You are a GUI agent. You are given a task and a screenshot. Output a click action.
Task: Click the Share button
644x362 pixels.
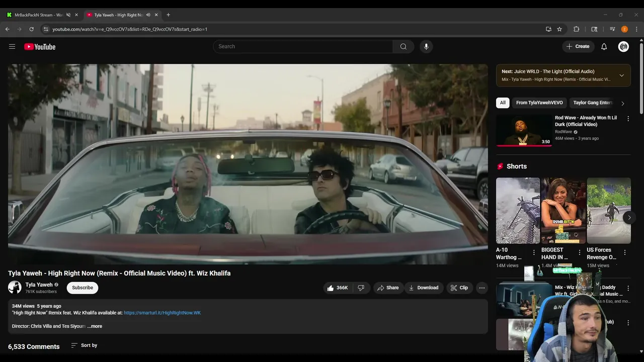pyautogui.click(x=388, y=288)
